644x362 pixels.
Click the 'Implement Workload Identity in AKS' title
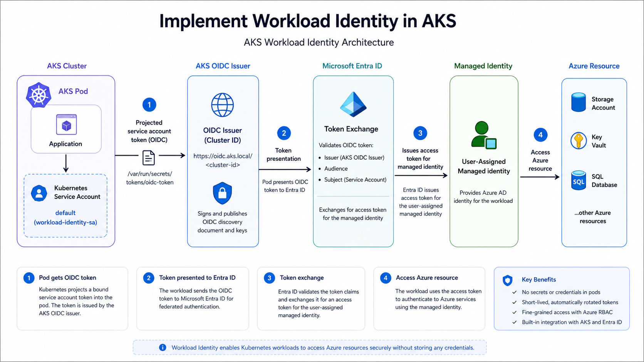point(308,21)
